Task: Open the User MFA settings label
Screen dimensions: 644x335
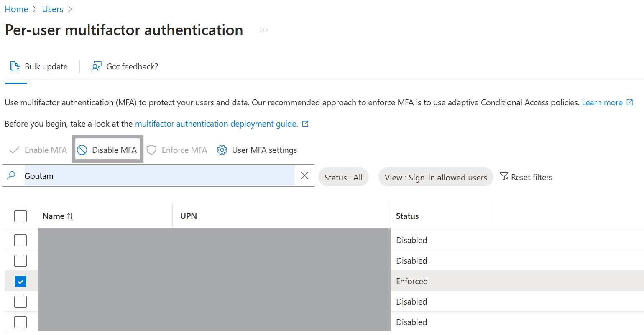Action: click(264, 150)
